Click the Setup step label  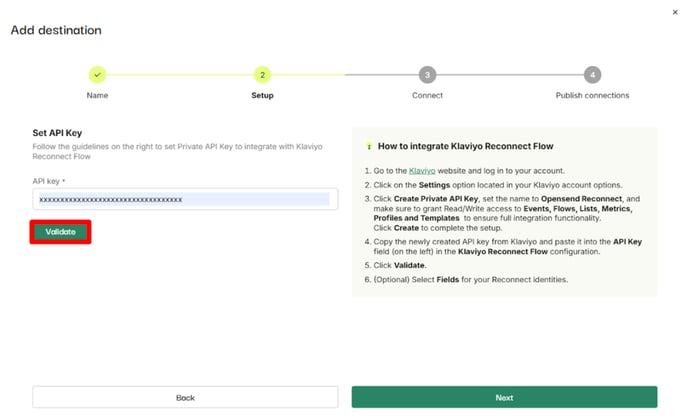262,95
